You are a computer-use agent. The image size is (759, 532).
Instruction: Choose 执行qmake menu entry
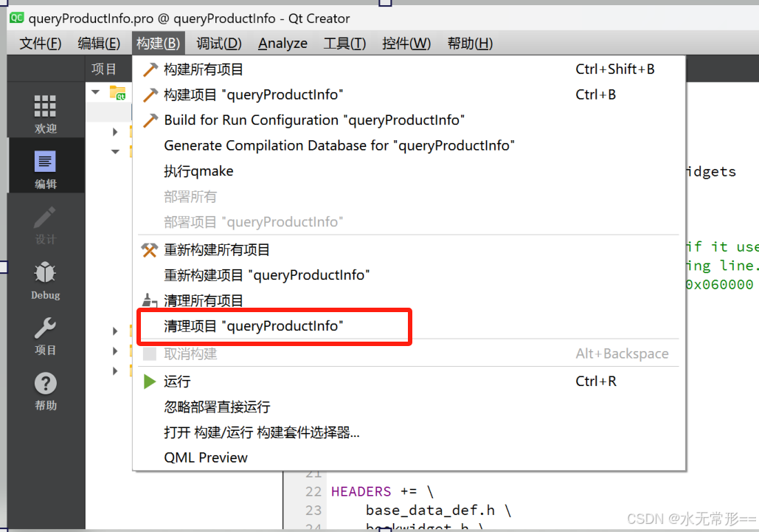409,171
